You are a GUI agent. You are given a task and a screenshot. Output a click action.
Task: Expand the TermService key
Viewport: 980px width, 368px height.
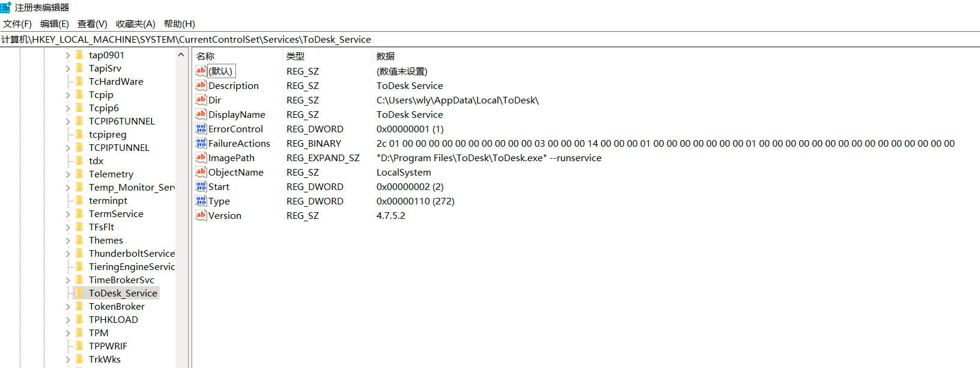point(68,214)
